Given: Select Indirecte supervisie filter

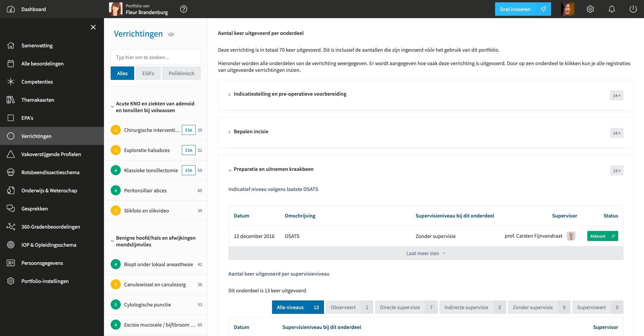Looking at the screenshot, I should coord(473,307).
